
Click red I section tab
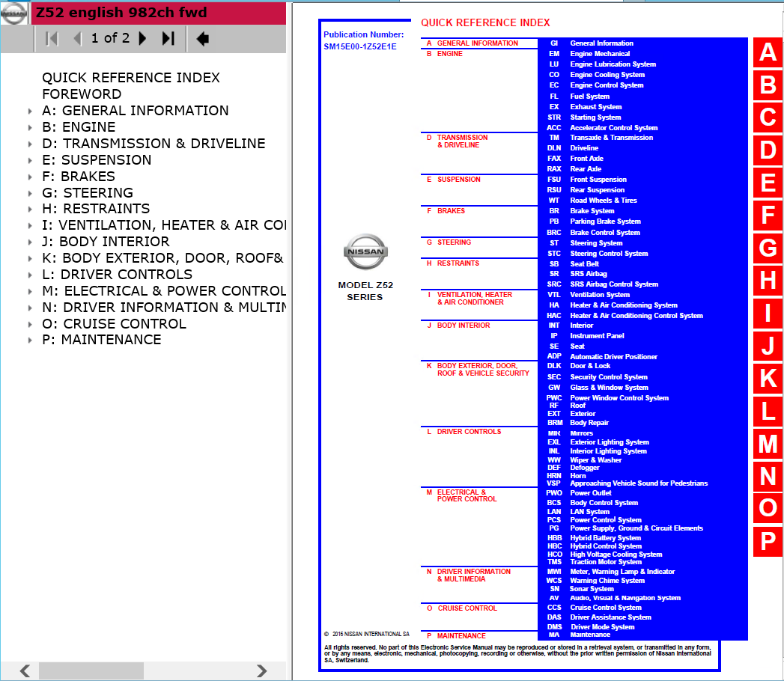coord(768,313)
